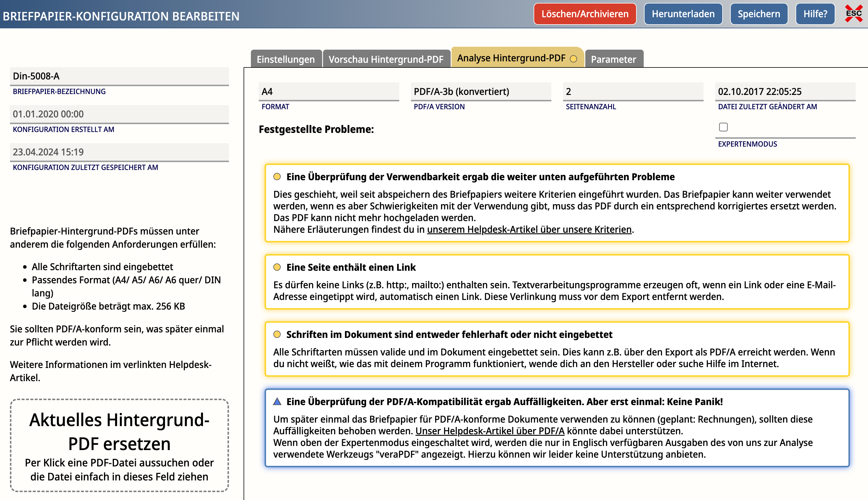Open the Parameter tab
Screen dimensions: 868x500
coord(613,59)
